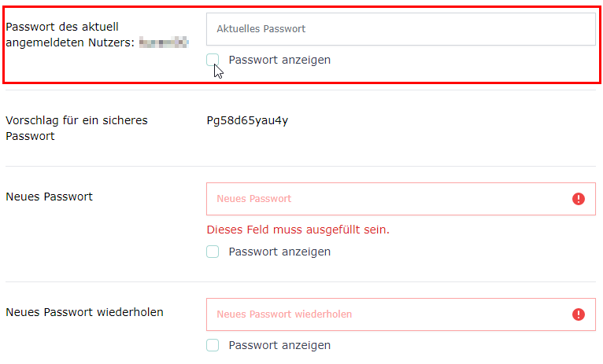Screen dimensions: 603x364
Task: Check Passwort anzeigen under Neues Passwort wiederholen
Action: click(213, 345)
